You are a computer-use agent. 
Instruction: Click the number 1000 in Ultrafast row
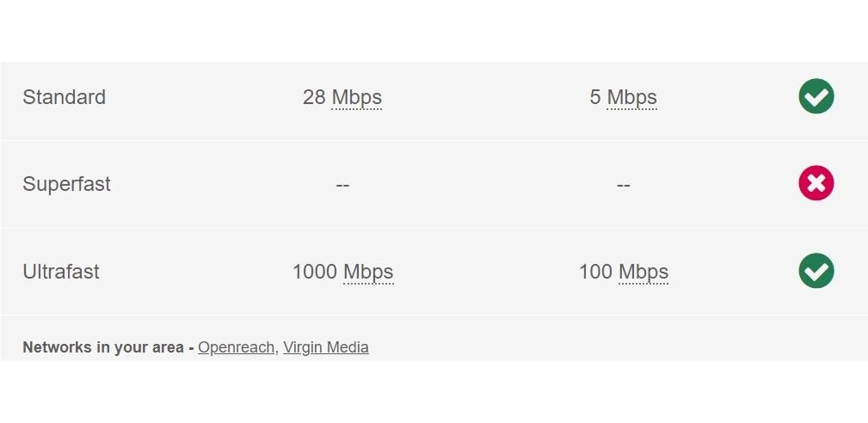[x=315, y=273]
